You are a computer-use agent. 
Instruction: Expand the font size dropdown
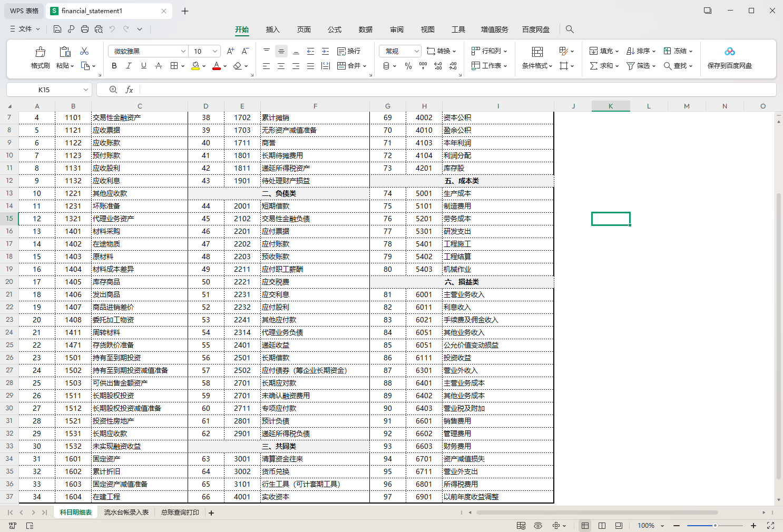(215, 51)
